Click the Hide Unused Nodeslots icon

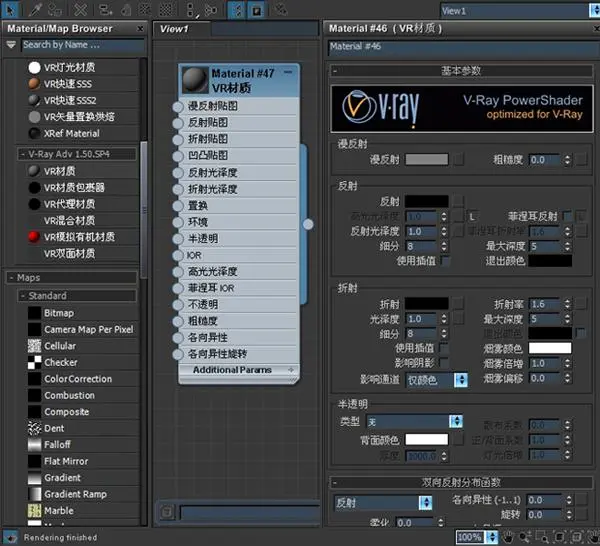coord(126,10)
